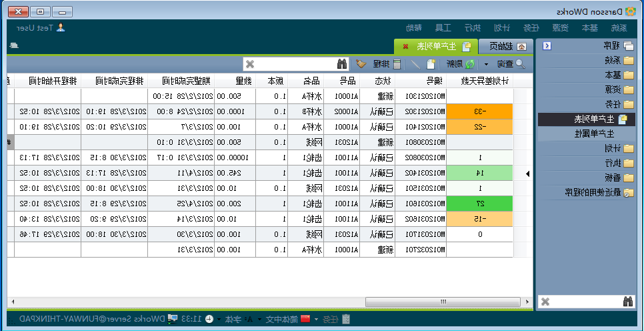
Task: Open the 查询 dropdown arrow
Action: 486,65
